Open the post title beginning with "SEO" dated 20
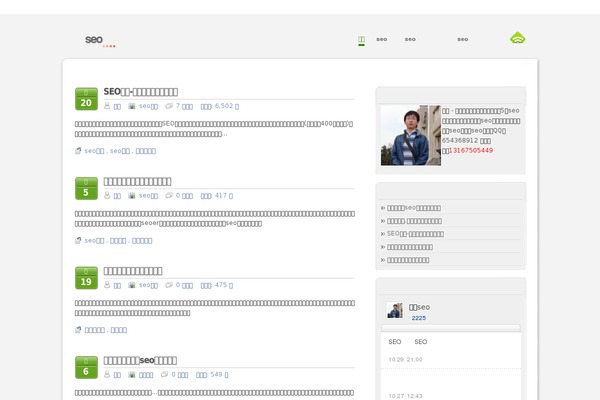The image size is (600, 400). click(x=140, y=92)
